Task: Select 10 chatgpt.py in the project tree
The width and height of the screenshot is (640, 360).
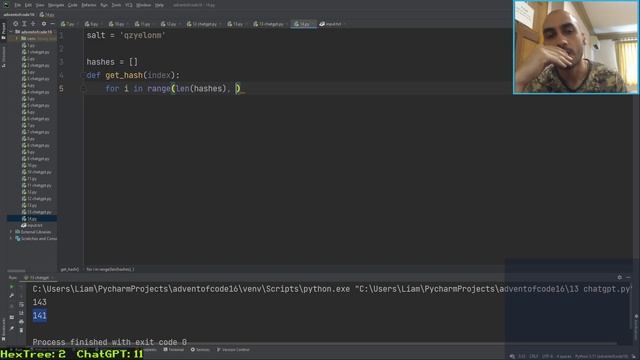Action: click(37, 172)
